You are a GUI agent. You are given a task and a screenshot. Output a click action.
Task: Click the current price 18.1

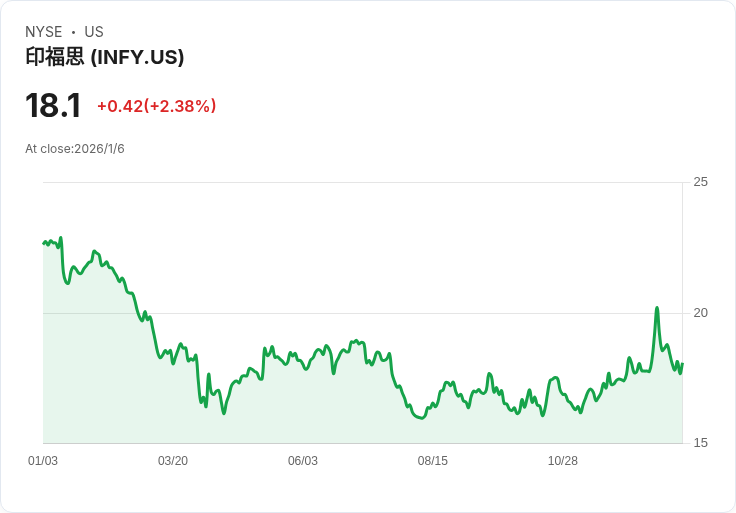coord(53,106)
